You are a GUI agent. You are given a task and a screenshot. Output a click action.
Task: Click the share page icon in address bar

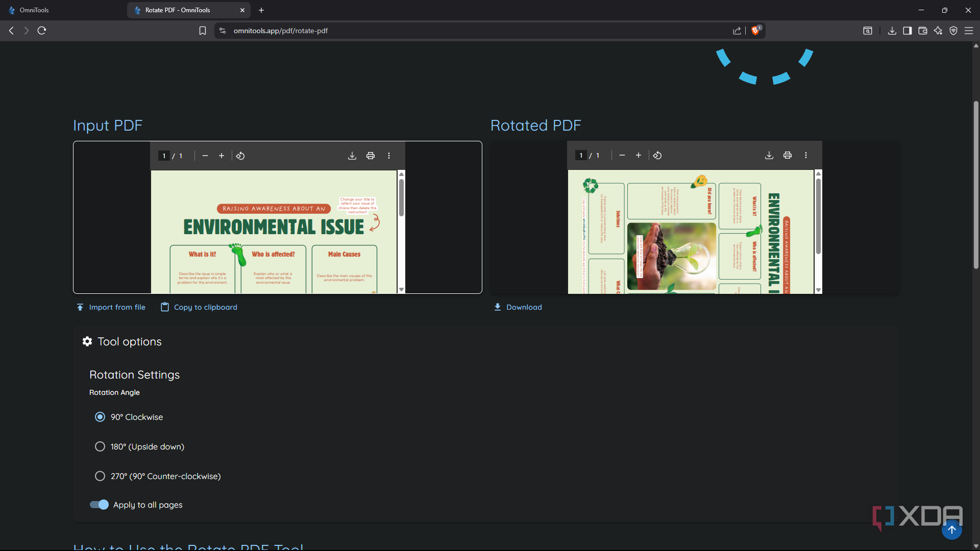coord(737,31)
